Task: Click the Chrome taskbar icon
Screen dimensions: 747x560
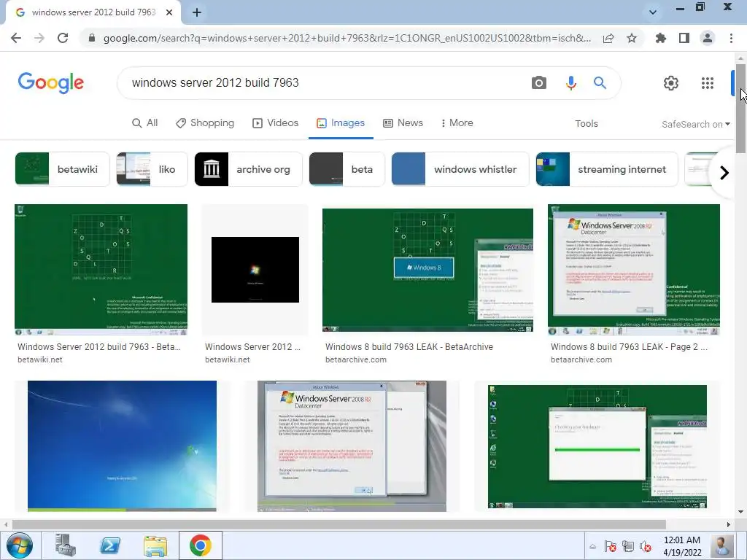Action: (x=201, y=545)
